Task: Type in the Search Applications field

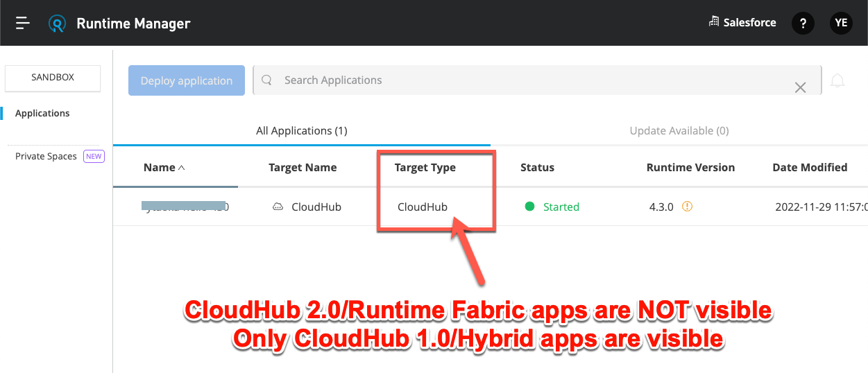Action: [527, 80]
